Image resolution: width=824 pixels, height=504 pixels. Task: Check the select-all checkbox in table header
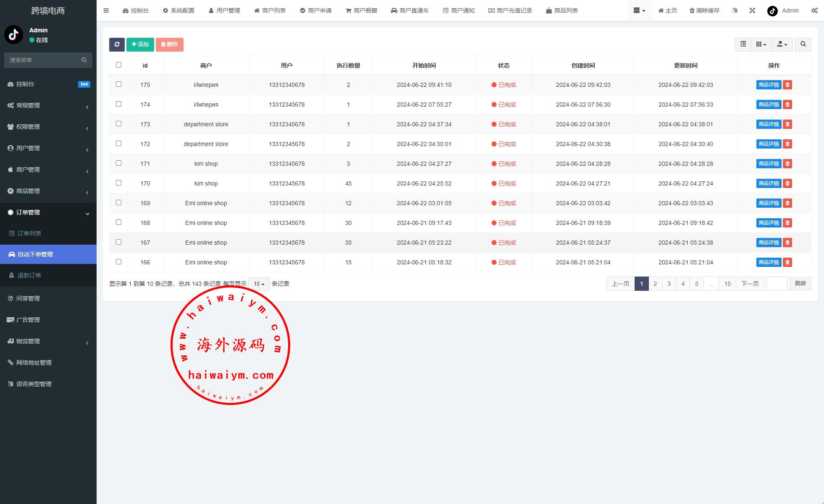(118, 65)
